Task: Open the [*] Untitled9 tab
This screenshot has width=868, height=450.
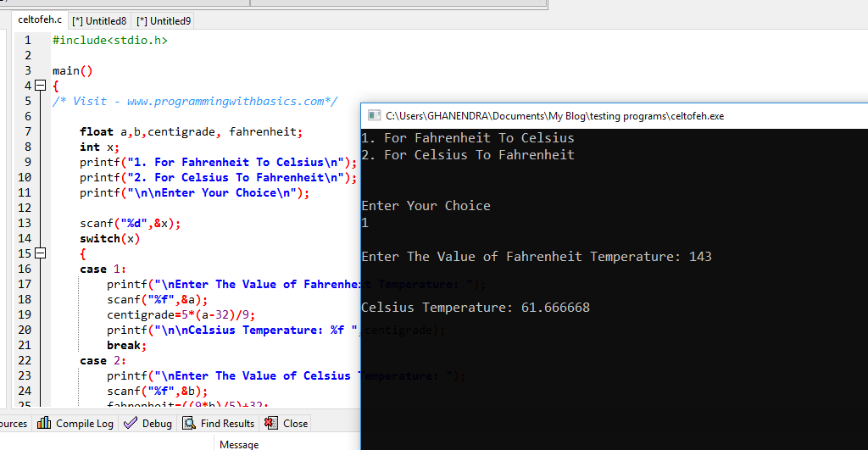Action: (164, 21)
